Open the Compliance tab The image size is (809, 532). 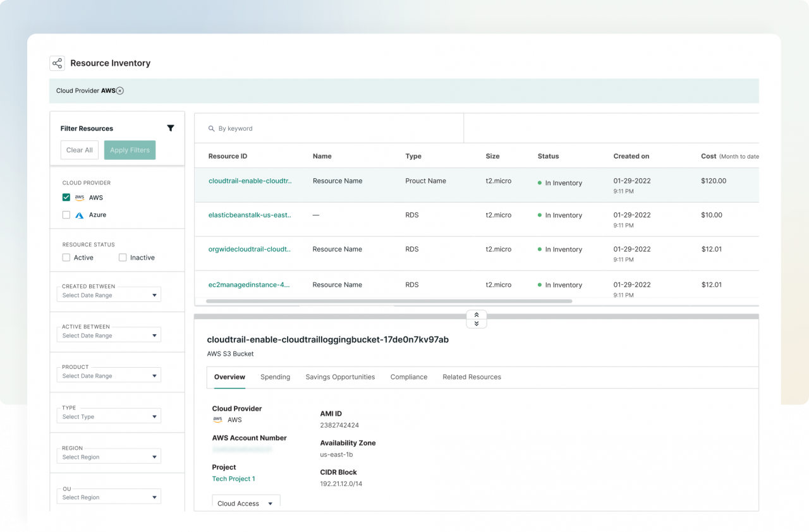[408, 377]
